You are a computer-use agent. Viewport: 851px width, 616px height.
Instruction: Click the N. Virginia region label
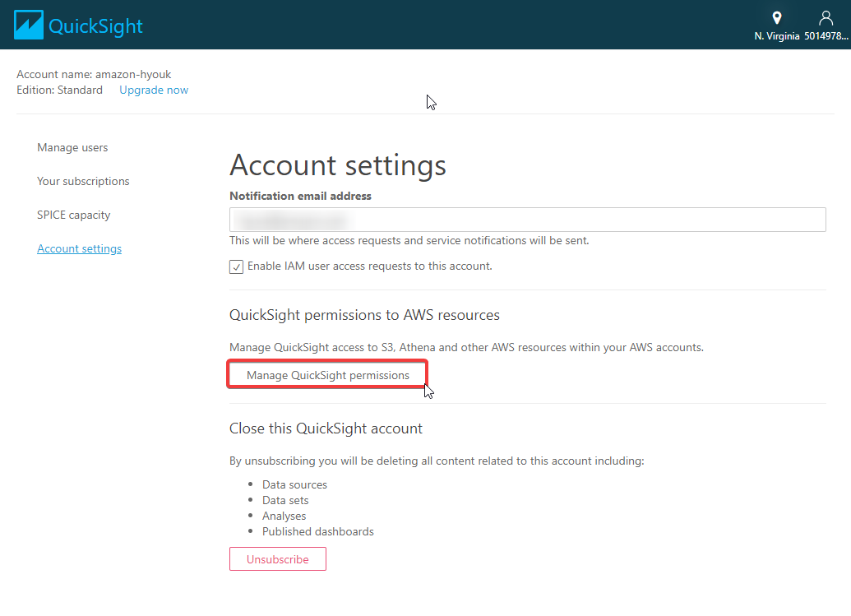777,36
